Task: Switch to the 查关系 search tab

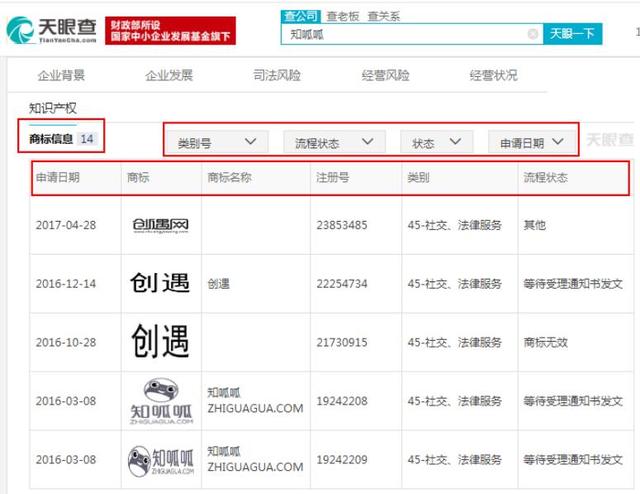Action: (x=384, y=16)
